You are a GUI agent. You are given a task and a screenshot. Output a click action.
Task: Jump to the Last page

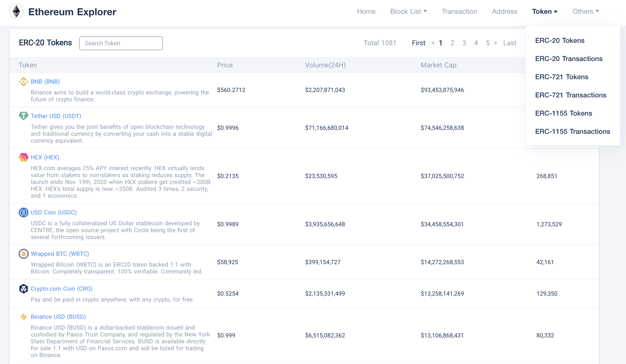click(510, 43)
